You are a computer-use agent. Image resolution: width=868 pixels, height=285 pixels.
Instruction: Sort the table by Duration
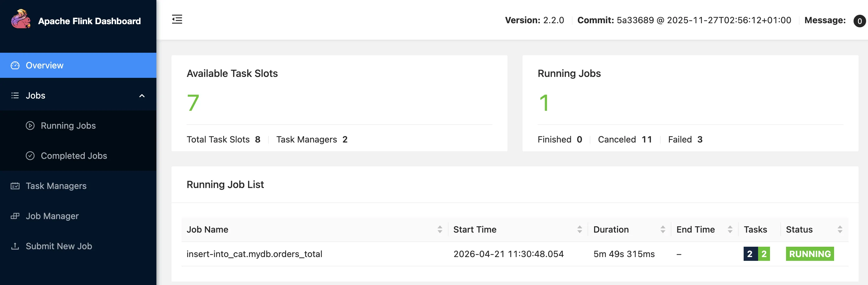(x=663, y=229)
